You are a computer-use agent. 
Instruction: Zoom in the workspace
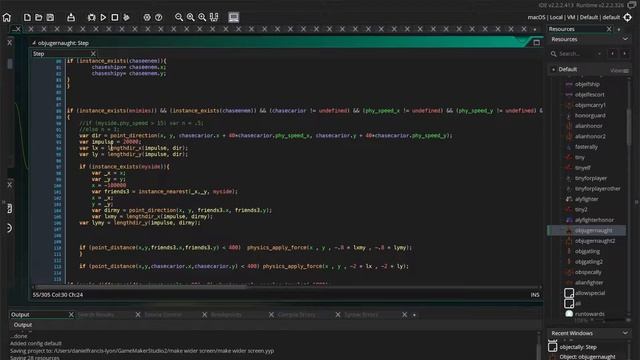coord(202,17)
